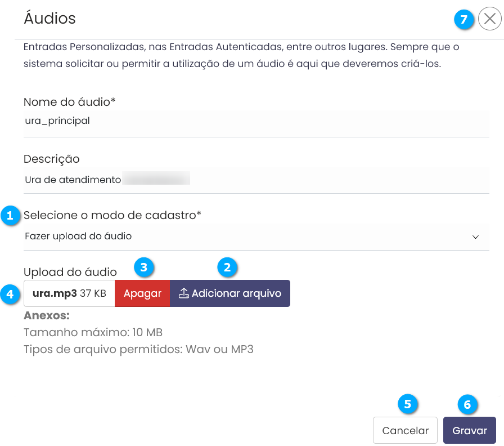The height and width of the screenshot is (446, 504).
Task: Close the Áudios dialog with the X icon
Action: pos(489,19)
